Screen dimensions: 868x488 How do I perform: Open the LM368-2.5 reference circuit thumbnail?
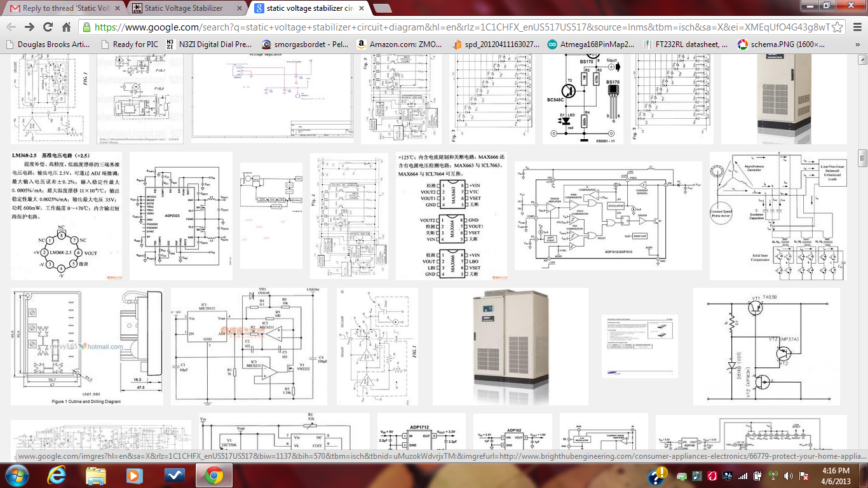pos(66,216)
